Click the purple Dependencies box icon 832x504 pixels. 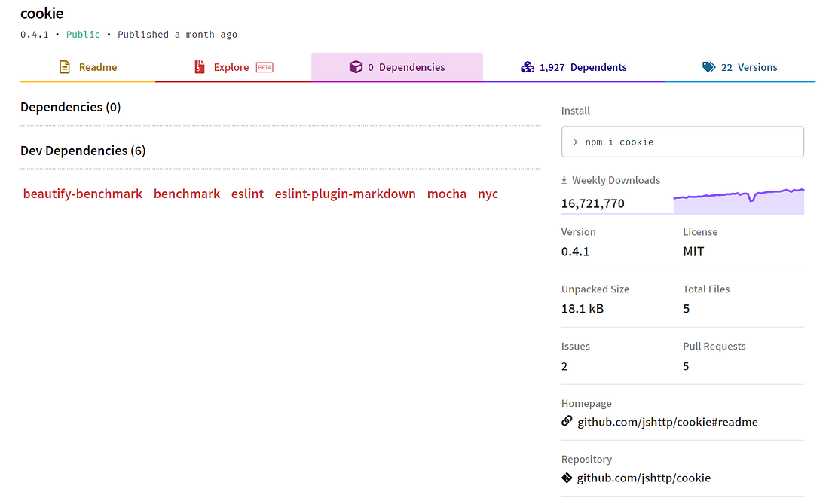pyautogui.click(x=356, y=66)
